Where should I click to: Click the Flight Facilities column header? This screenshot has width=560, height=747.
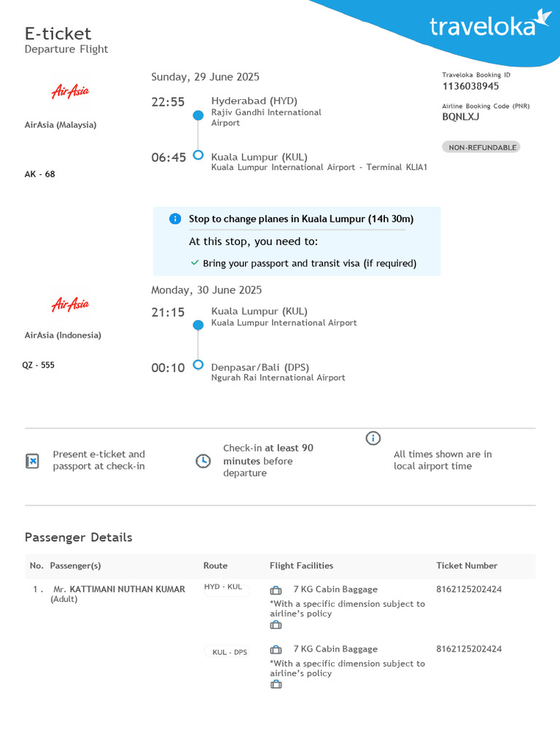click(301, 566)
